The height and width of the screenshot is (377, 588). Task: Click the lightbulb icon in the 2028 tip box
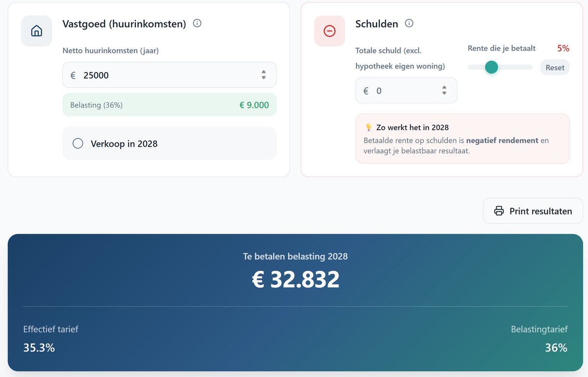pos(369,127)
